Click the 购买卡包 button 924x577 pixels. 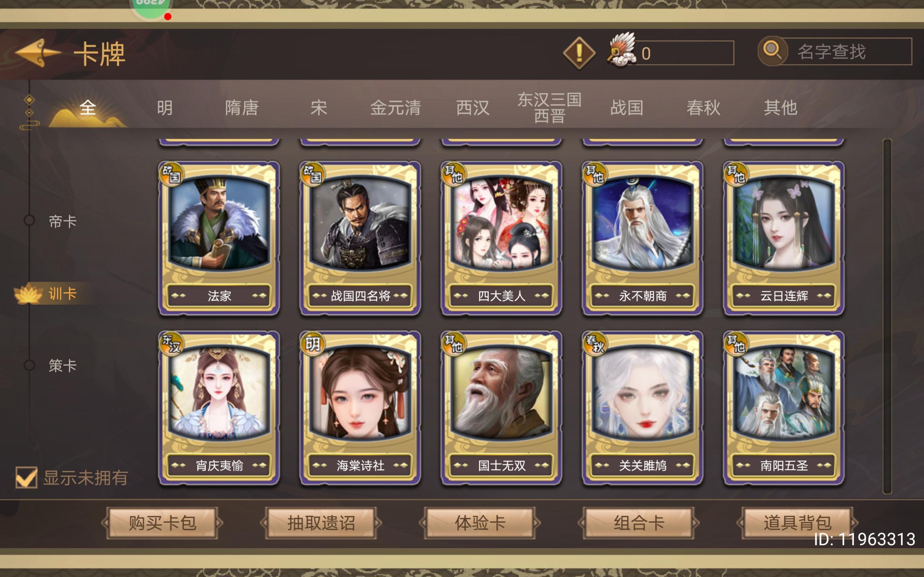coord(162,523)
